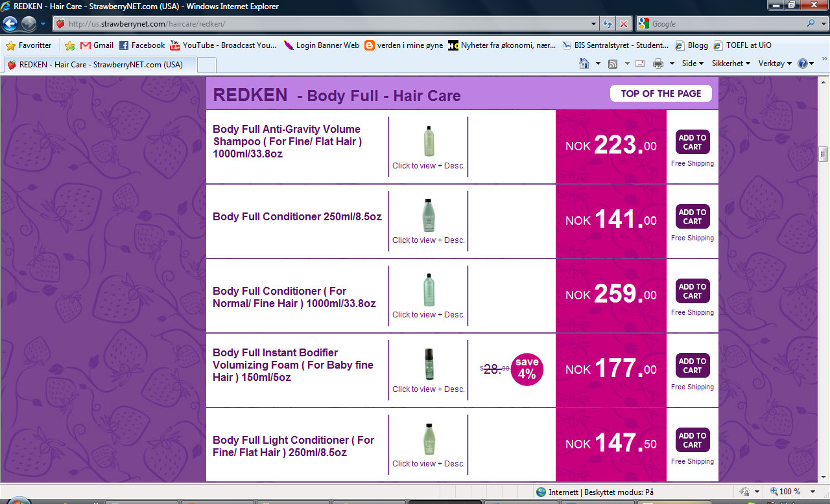The image size is (830, 504).
Task: Click Free Shipping in the 259.00 price row
Action: click(x=693, y=313)
